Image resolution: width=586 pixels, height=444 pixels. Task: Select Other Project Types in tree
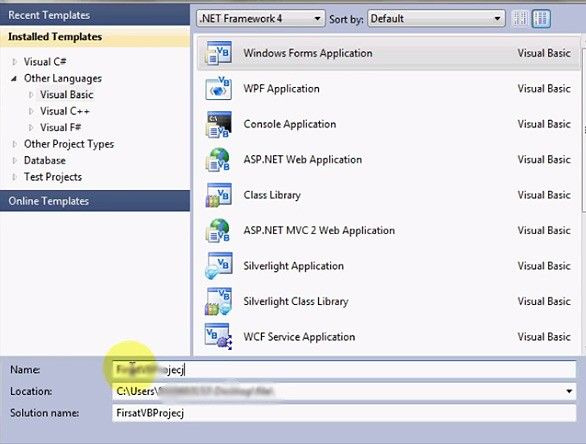pos(69,144)
